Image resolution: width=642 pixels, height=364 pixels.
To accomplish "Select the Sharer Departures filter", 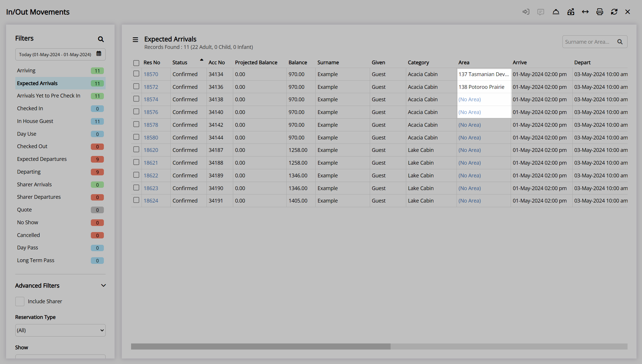I will [x=60, y=197].
